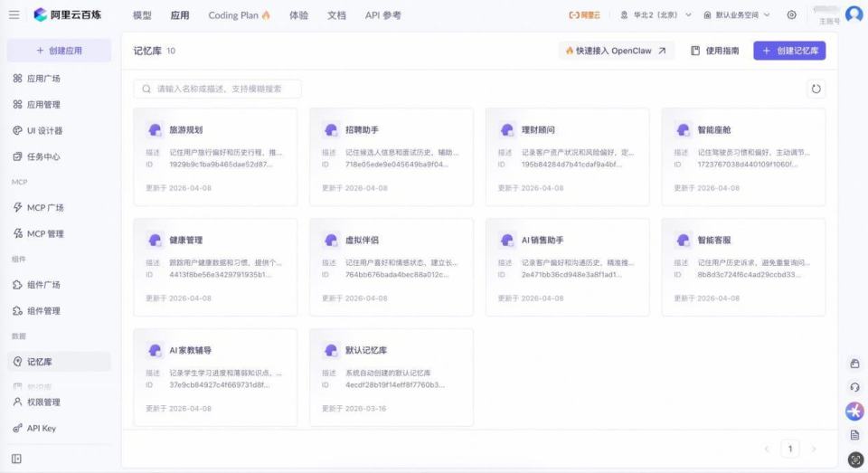
Task: Open the 模型 top menu
Action: click(142, 15)
